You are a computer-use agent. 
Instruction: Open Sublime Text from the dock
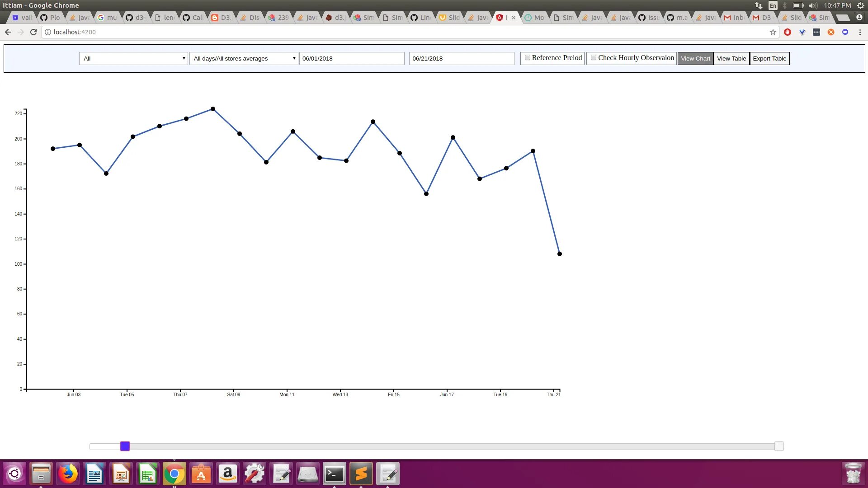pyautogui.click(x=361, y=474)
